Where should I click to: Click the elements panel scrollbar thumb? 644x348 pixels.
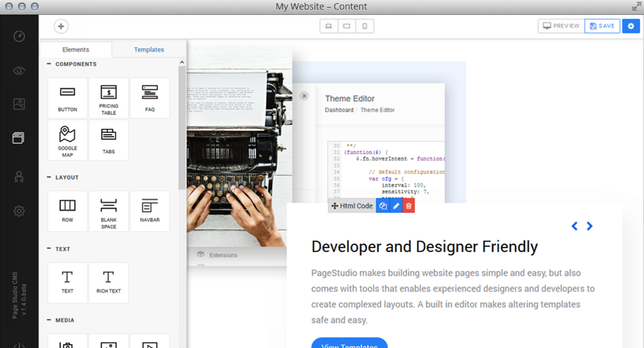(x=182, y=128)
